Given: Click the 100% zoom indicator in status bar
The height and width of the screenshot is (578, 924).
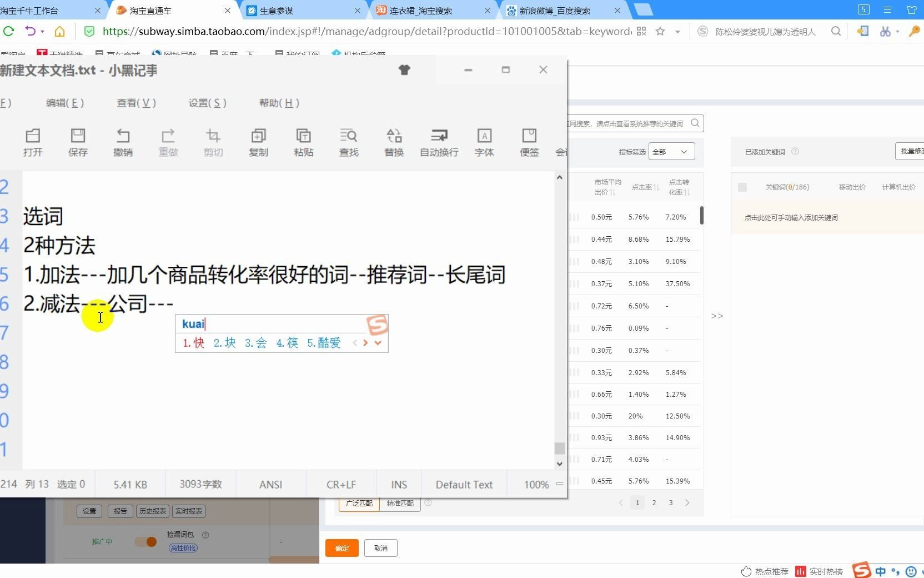Looking at the screenshot, I should pyautogui.click(x=536, y=485).
